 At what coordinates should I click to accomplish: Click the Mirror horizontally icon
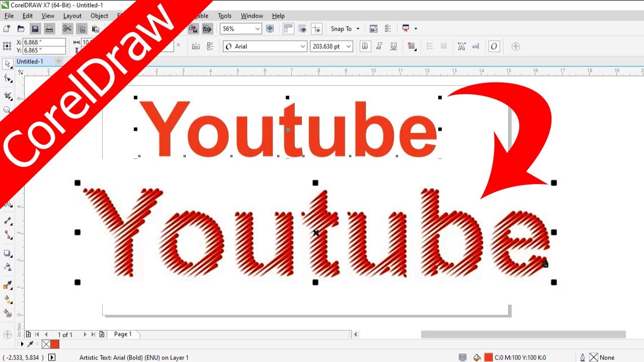(x=196, y=46)
